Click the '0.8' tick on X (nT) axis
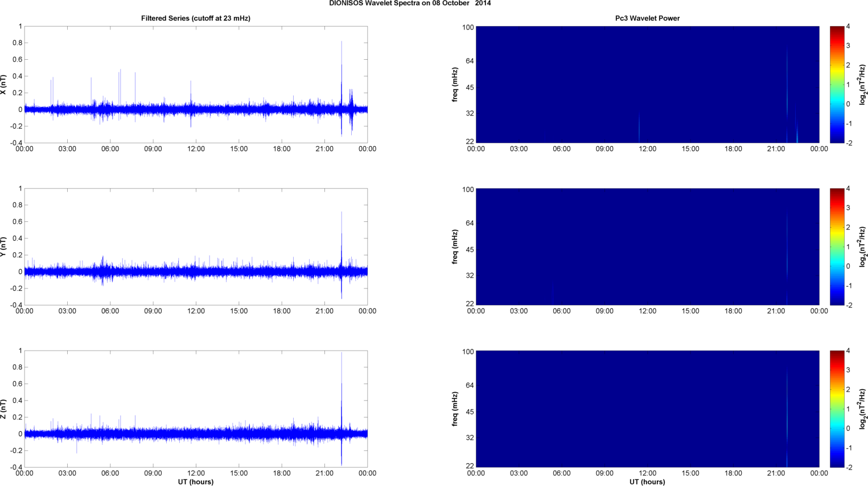The width and height of the screenshot is (868, 486). click(x=17, y=43)
